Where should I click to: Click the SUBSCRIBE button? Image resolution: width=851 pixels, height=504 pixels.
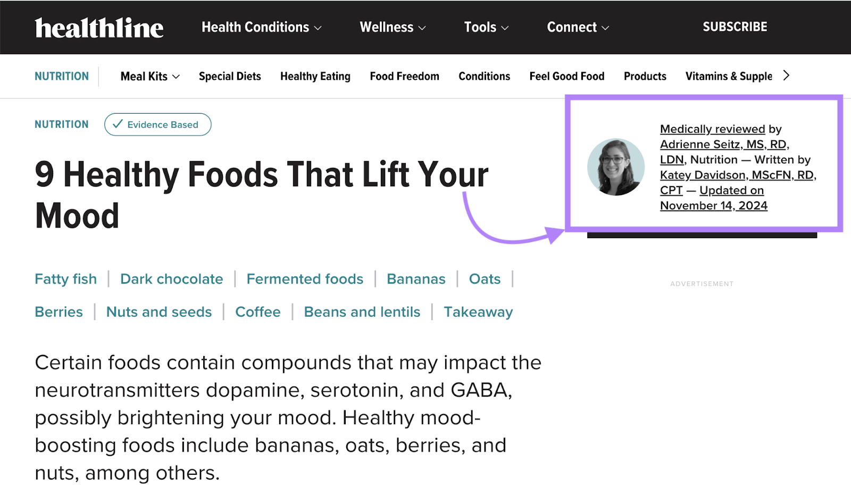point(735,27)
